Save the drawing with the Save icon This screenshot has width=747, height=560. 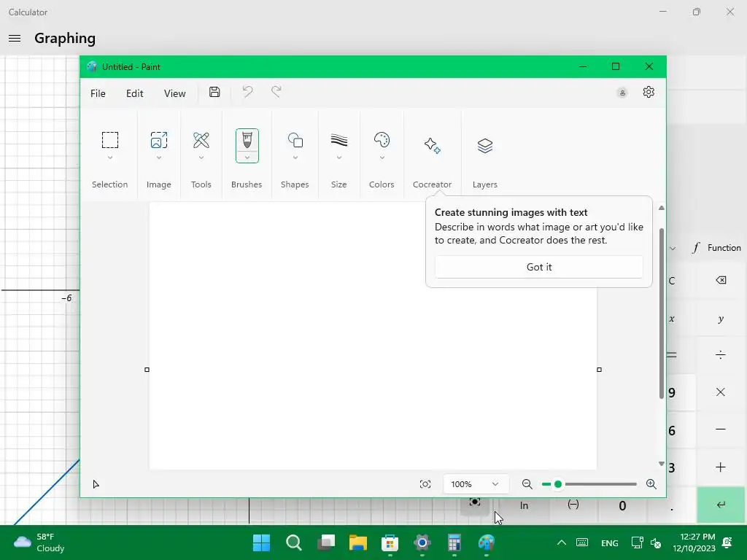point(214,93)
